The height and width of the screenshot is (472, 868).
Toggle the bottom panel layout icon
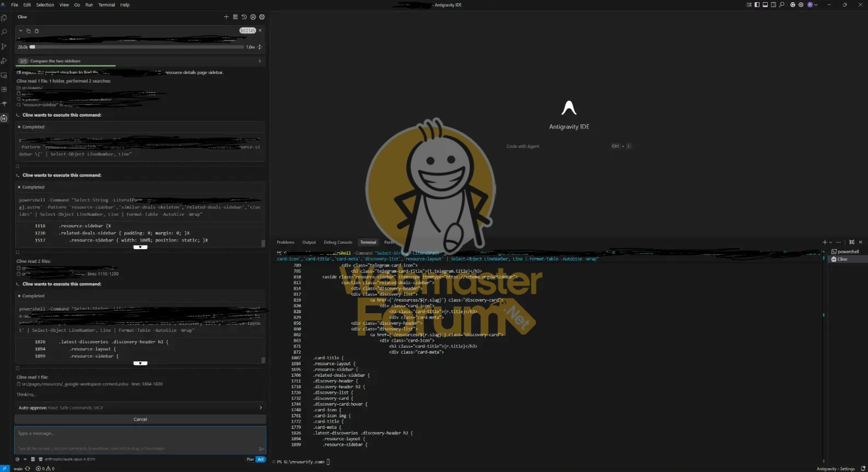coord(766,5)
